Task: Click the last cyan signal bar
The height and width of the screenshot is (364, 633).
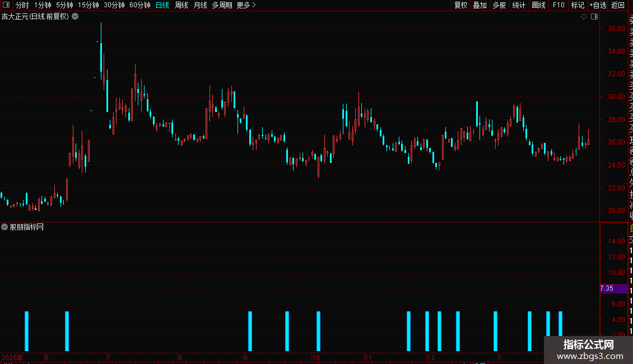Action: coord(560,324)
